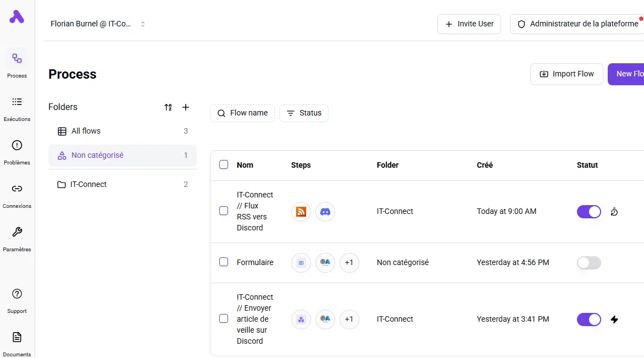Click the lightning trigger icon on last flow

(x=614, y=320)
